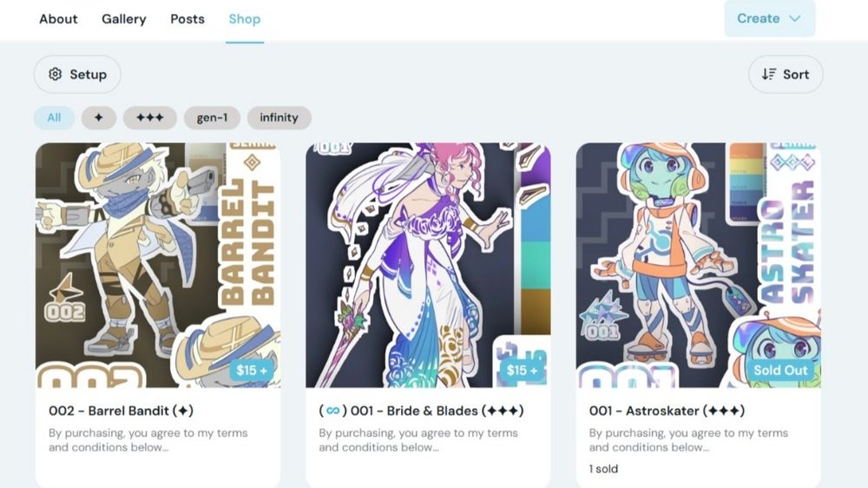868x488 pixels.
Task: Select the single star filter chip
Action: pos(99,117)
